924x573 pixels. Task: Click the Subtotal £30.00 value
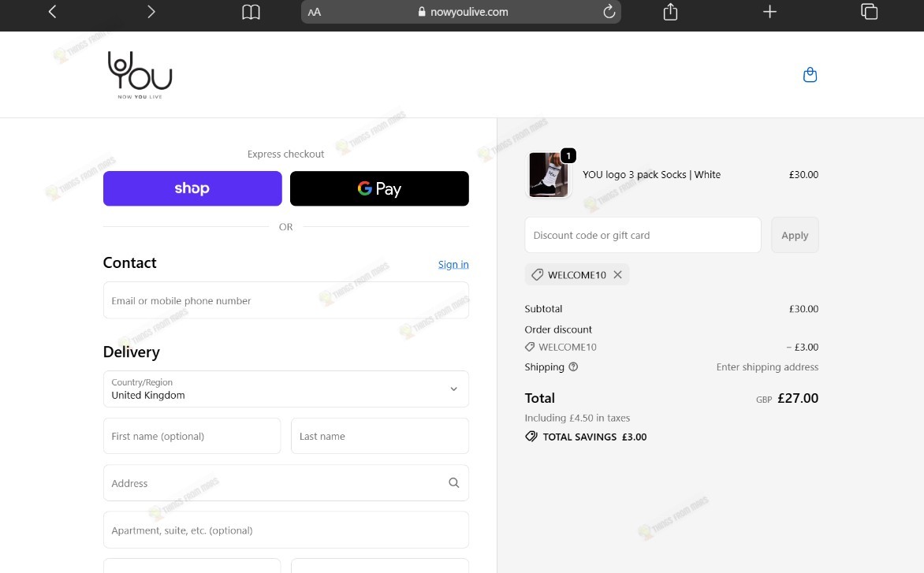click(804, 309)
